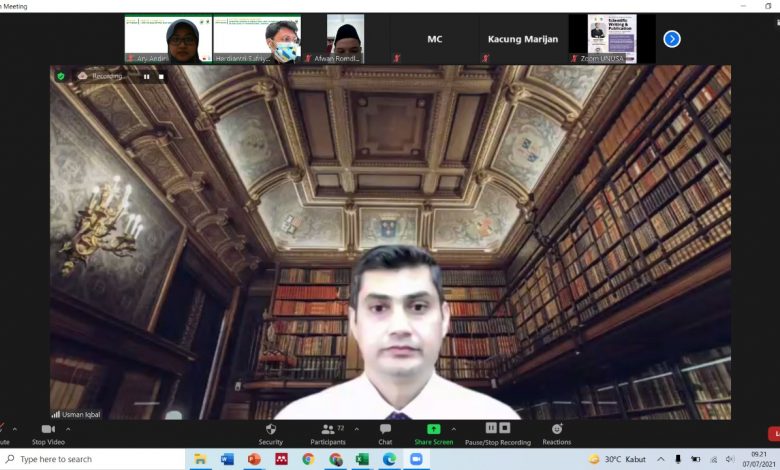Stop the recording from the top-left indicator

161,76
